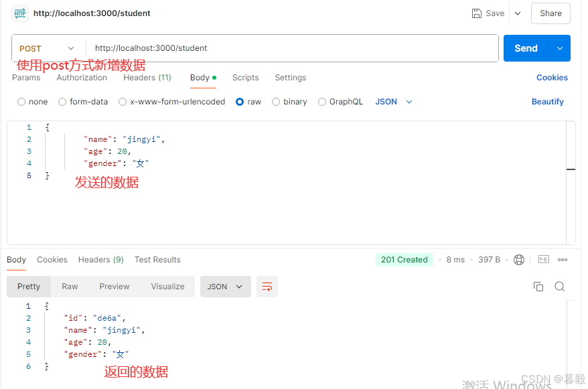Click the request title http://localhost:3000/student
588x389 pixels.
click(92, 13)
